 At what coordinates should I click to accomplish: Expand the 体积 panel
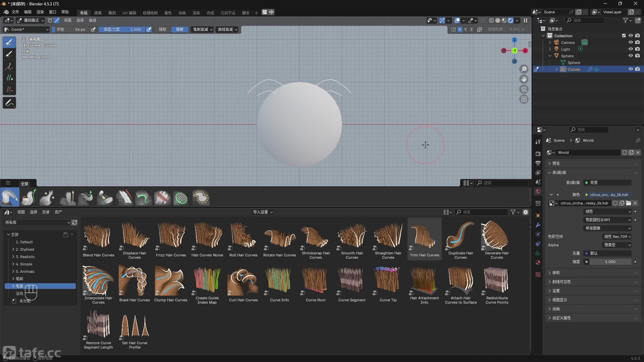click(556, 273)
